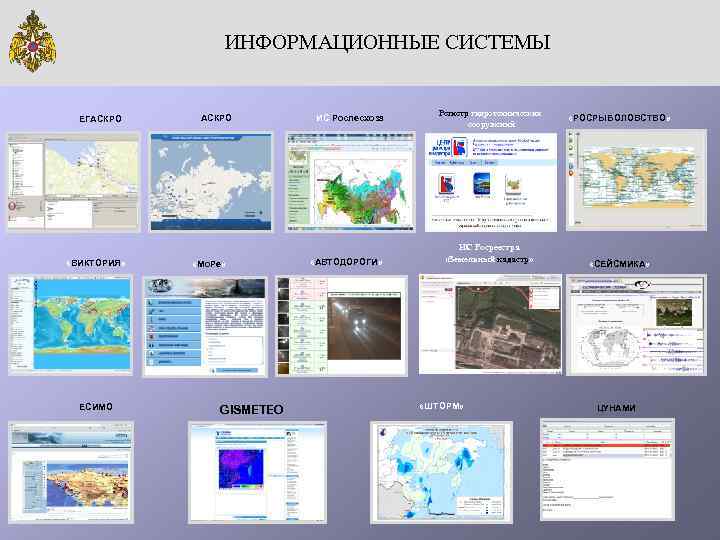Image resolution: width=720 pixels, height=540 pixels.
Task: Open the ИС Рослесхоз forest map thumbnail
Action: (x=350, y=182)
